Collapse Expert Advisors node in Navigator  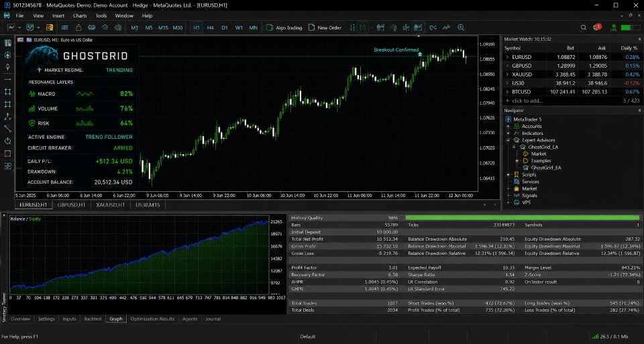tap(508, 140)
